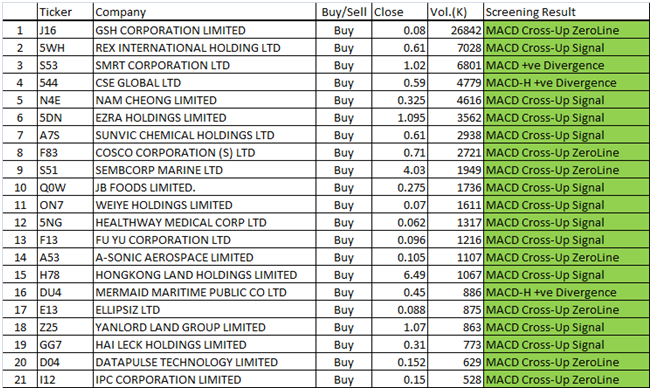Click the Close column header
652x390 pixels.
400,12
